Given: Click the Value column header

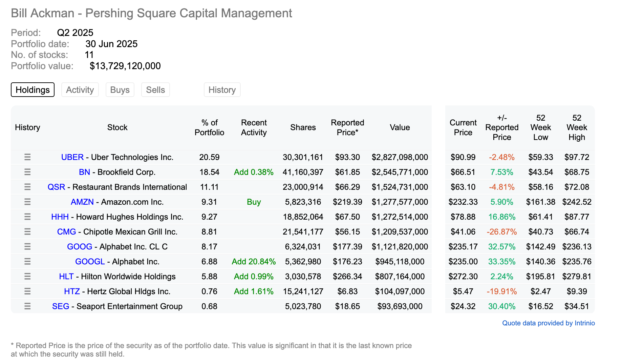Looking at the screenshot, I should pyautogui.click(x=400, y=127).
